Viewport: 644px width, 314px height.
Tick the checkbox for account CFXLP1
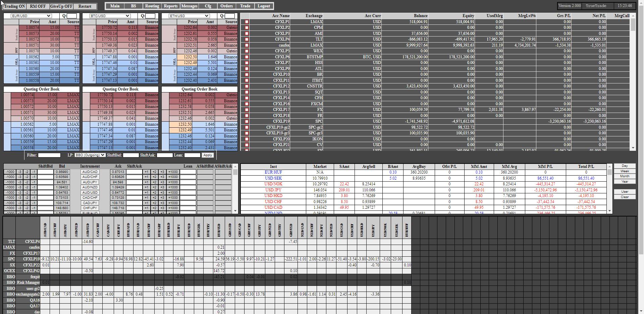(x=247, y=22)
